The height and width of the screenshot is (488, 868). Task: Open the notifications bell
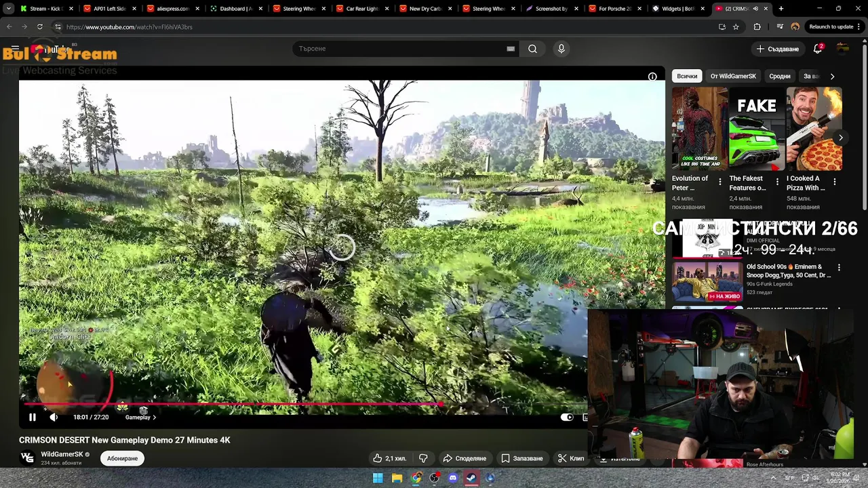[x=818, y=49]
